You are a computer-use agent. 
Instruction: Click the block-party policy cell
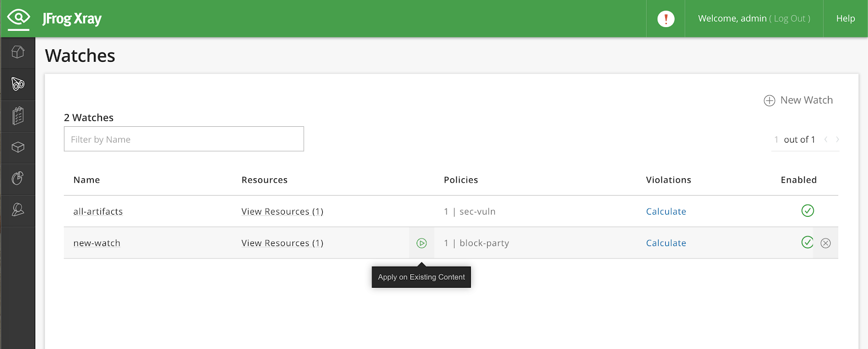[476, 243]
